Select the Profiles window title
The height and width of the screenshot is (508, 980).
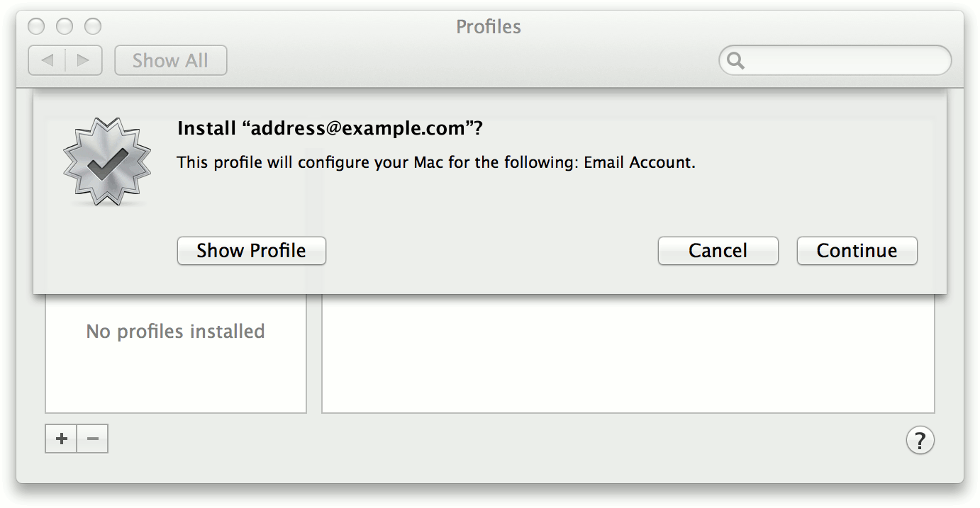coord(488,26)
